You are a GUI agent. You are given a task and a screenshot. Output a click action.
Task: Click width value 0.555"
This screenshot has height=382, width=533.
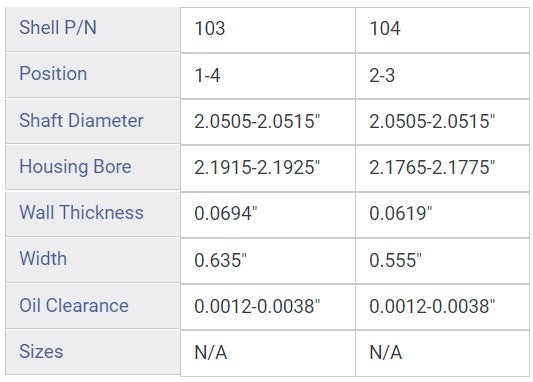point(442,261)
